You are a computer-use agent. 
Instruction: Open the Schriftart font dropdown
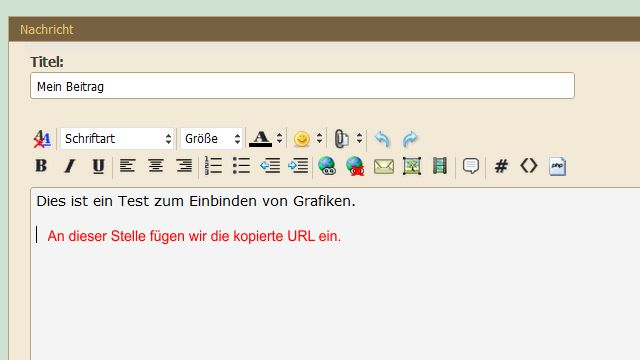click(117, 139)
